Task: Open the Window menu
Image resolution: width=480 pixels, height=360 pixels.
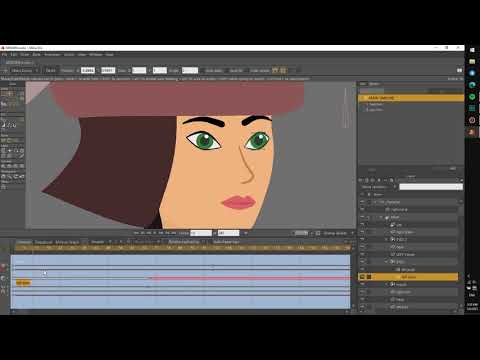Action: click(96, 54)
